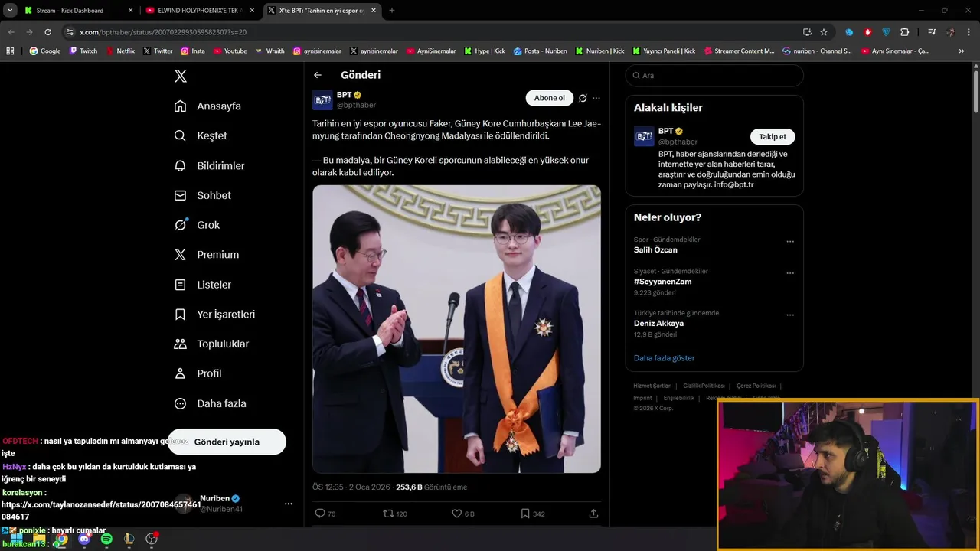This screenshot has width=980, height=551.
Task: Open Hype | Kick bookmark
Action: [484, 51]
